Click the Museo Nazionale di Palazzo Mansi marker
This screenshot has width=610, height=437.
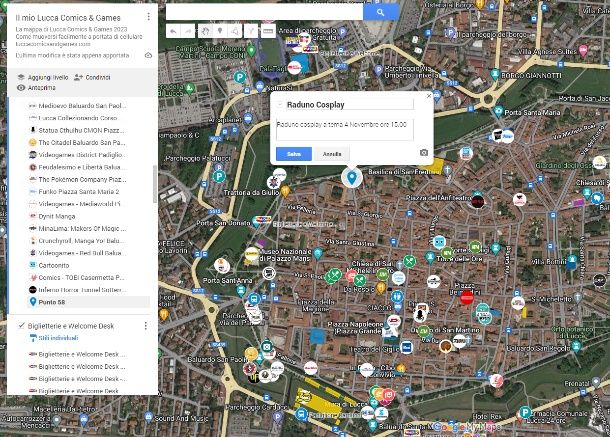click(x=318, y=254)
